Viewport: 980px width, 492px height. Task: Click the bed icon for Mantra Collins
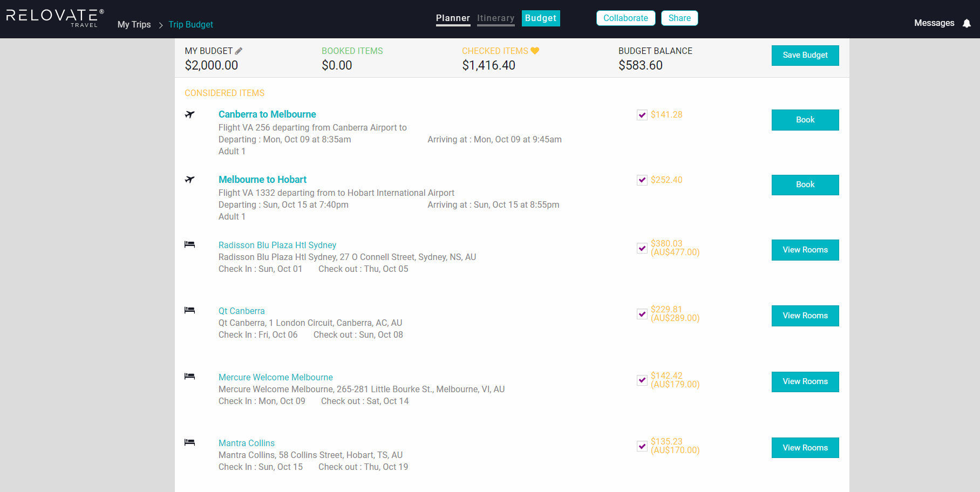click(189, 442)
